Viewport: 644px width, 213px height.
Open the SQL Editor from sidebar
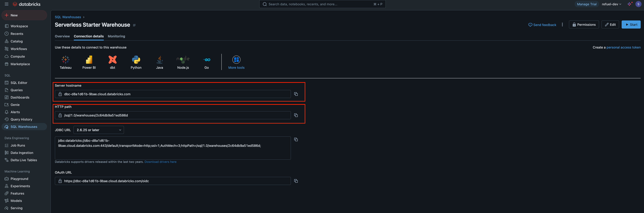click(x=19, y=82)
